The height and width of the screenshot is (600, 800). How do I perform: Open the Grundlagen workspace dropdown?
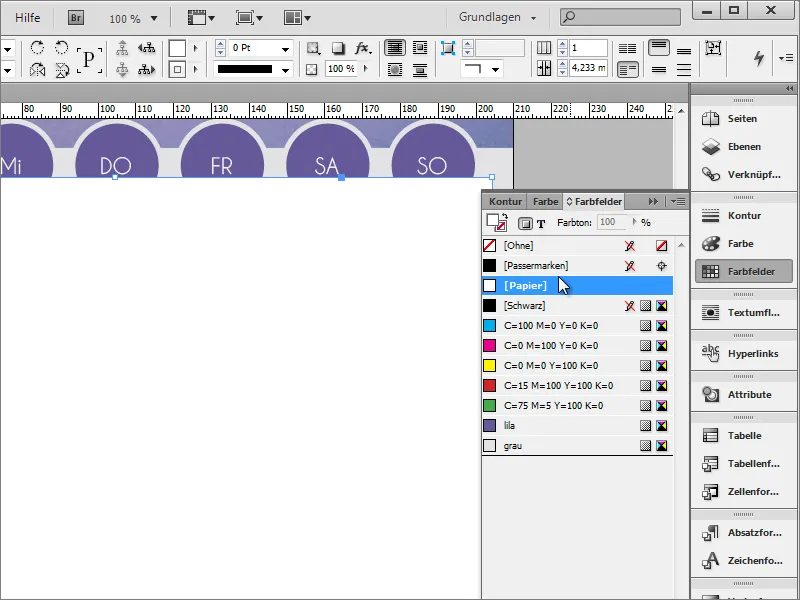497,17
